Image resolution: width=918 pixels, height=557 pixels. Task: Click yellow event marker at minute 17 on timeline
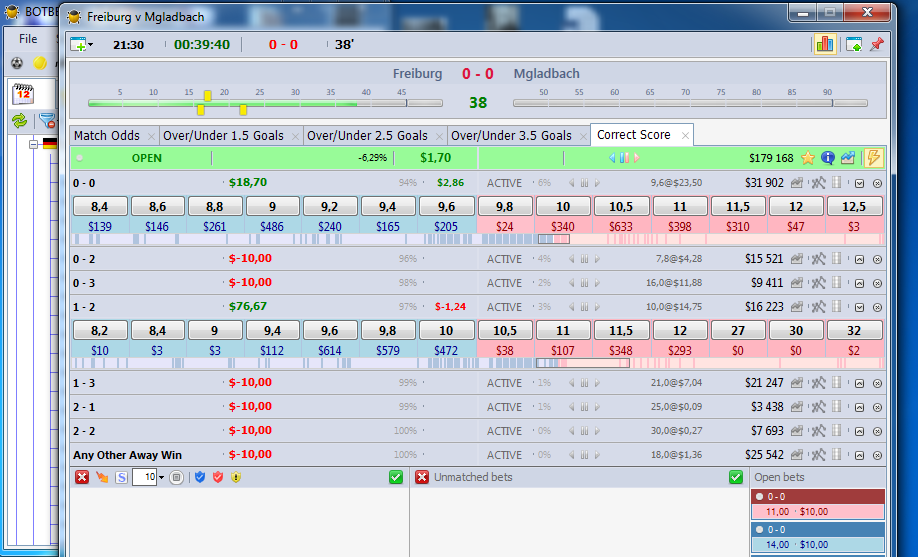207,95
